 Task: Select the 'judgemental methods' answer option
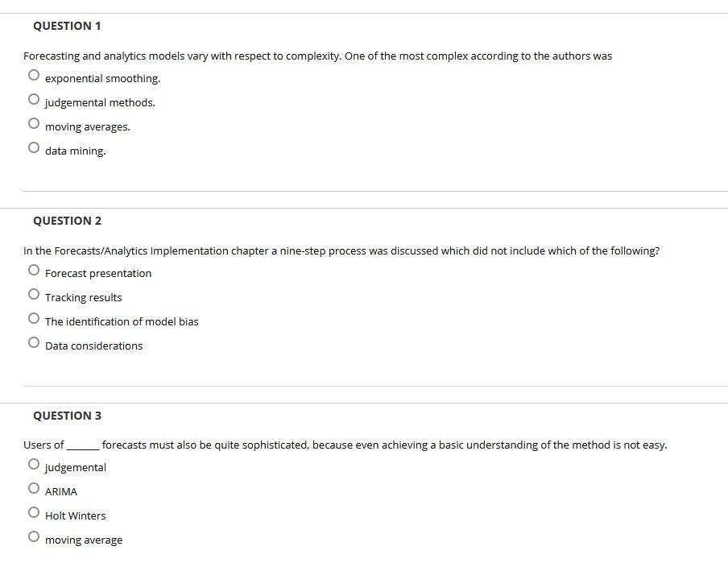(33, 98)
